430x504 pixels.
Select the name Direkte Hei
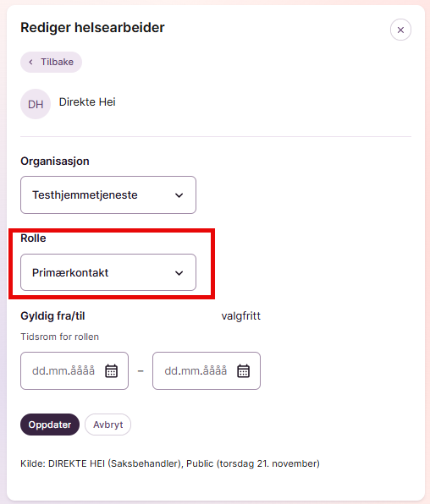[87, 101]
